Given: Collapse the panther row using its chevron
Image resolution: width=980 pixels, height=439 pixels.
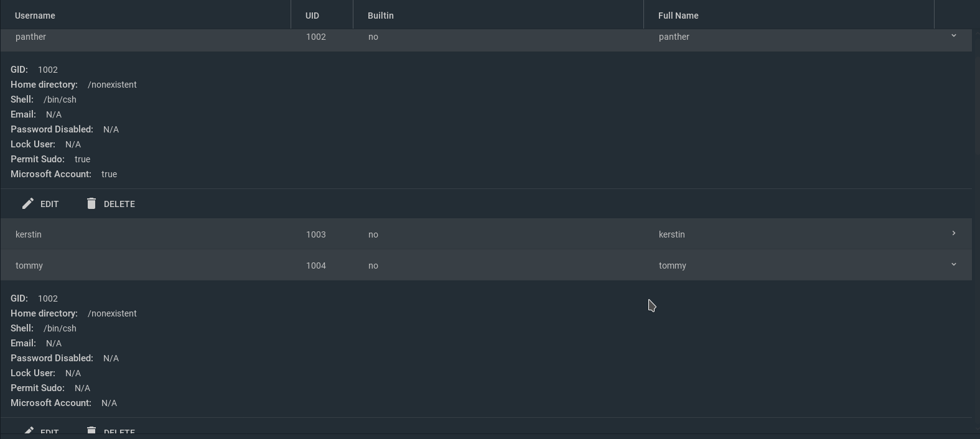Looking at the screenshot, I should tap(953, 36).
